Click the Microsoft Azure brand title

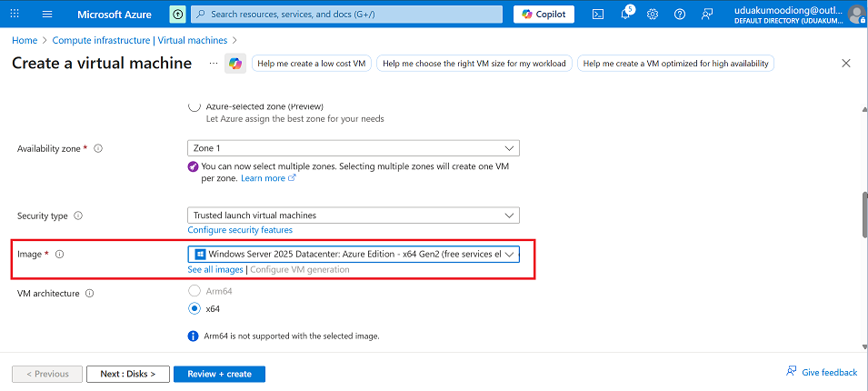(x=114, y=15)
